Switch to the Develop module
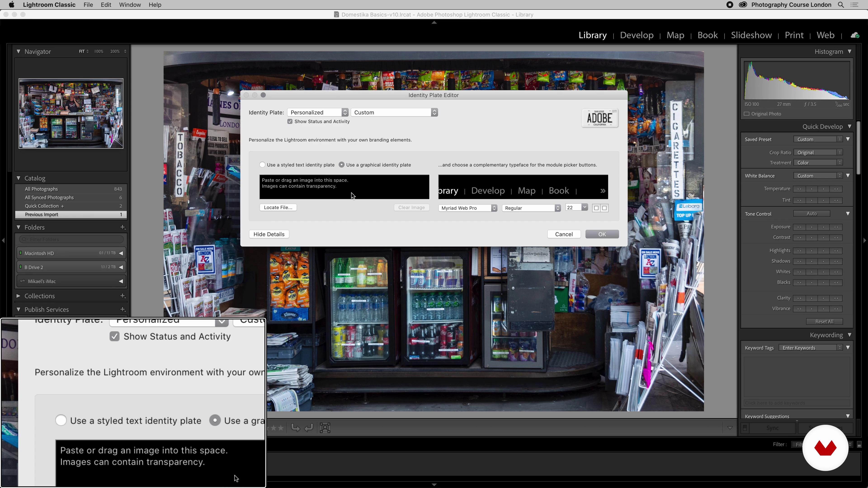 tap(637, 35)
